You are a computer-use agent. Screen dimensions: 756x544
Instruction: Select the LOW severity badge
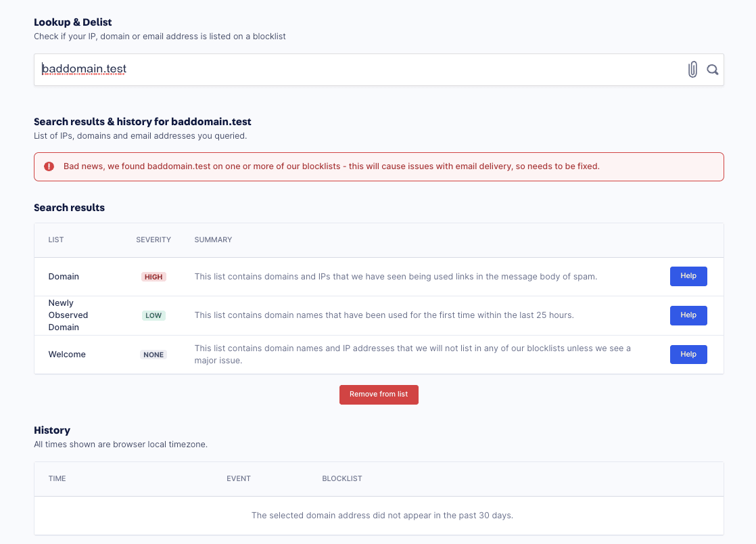coord(153,315)
